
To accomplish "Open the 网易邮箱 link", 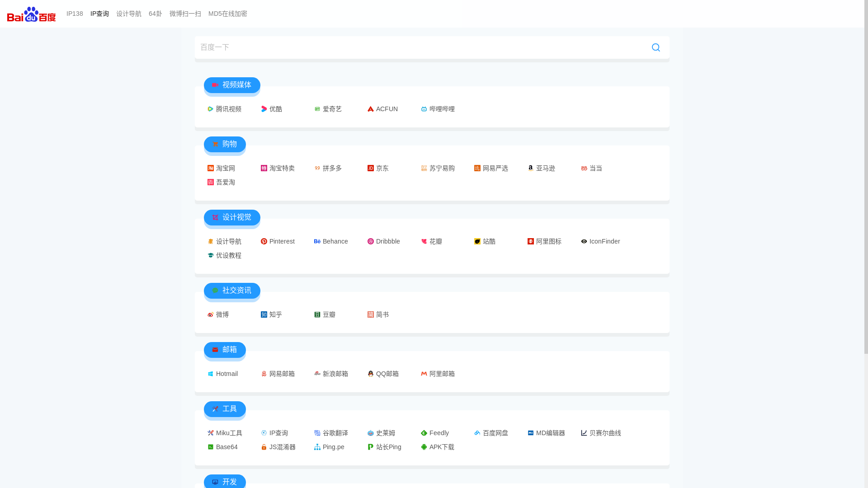I will pos(278,374).
